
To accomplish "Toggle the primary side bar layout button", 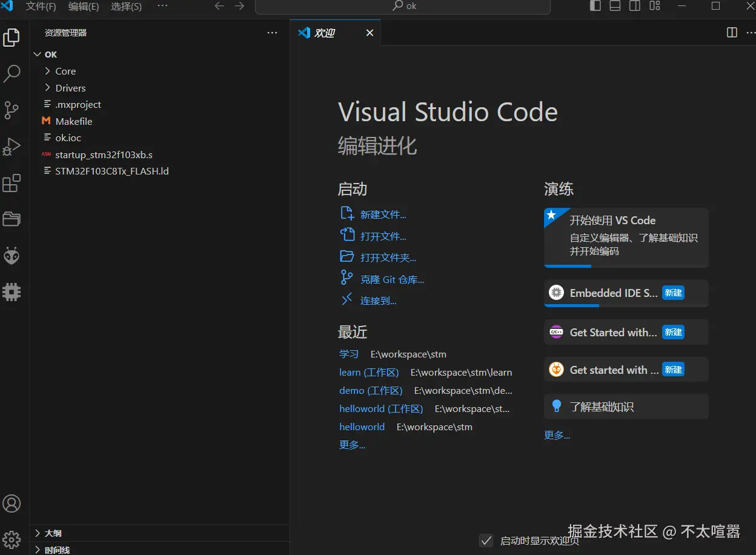I will [595, 6].
